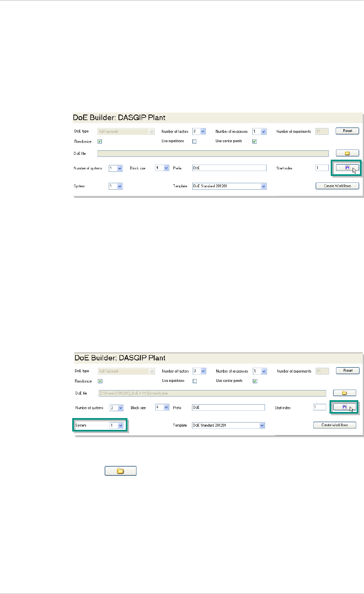Click the standalone folder button below the lower screenshot

121,471
